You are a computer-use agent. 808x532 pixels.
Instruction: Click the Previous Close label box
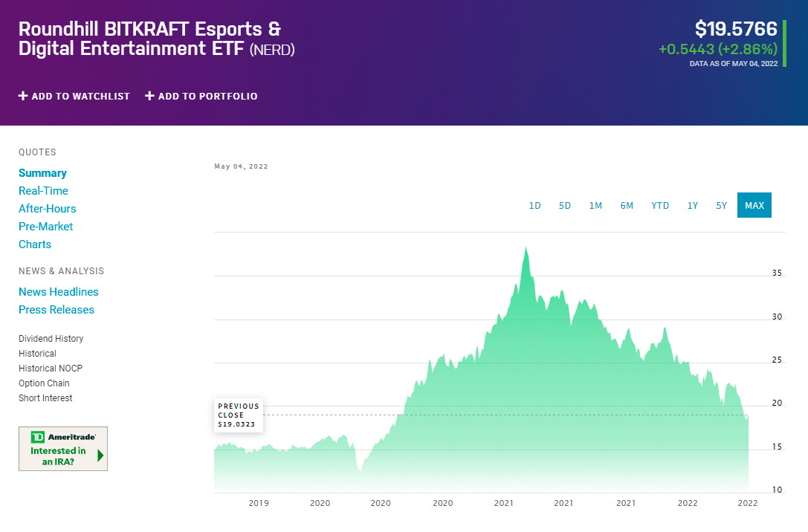pos(239,415)
